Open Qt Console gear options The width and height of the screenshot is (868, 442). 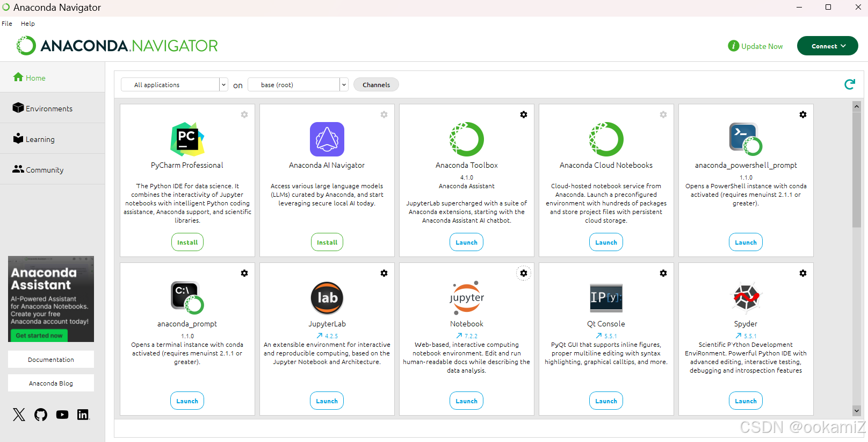663,273
